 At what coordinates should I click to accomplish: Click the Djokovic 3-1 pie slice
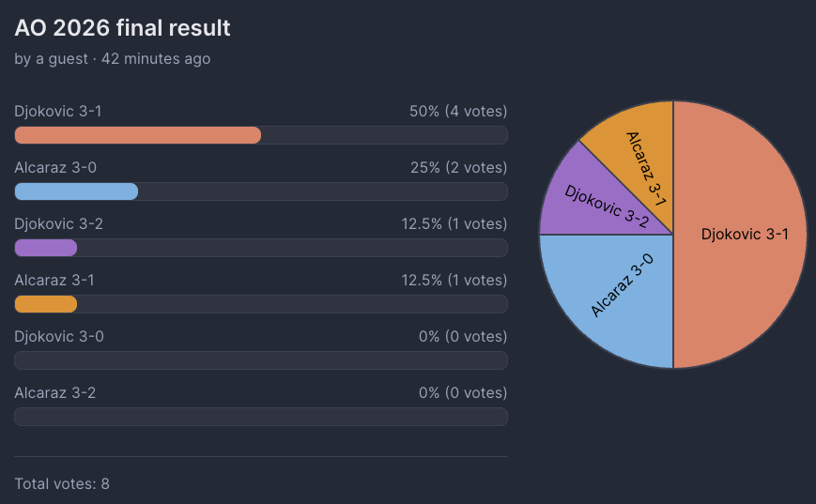(x=742, y=235)
